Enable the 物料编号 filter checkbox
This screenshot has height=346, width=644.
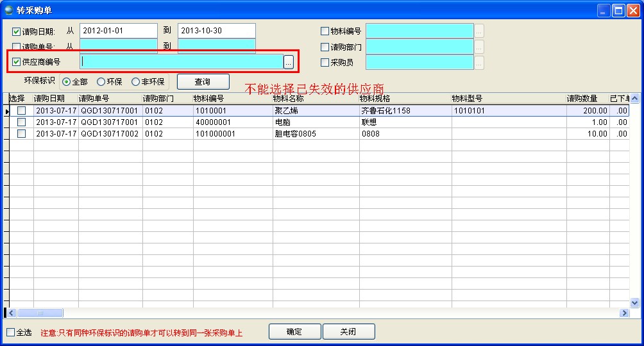click(x=325, y=31)
